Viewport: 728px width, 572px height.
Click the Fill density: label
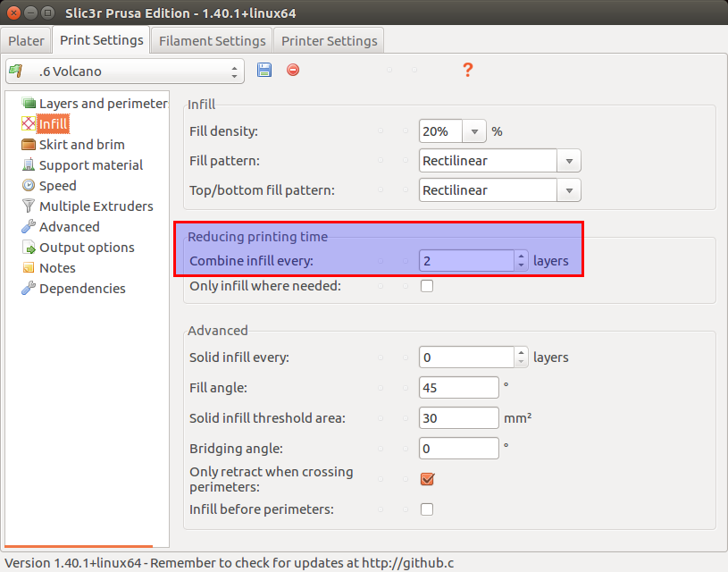click(223, 131)
